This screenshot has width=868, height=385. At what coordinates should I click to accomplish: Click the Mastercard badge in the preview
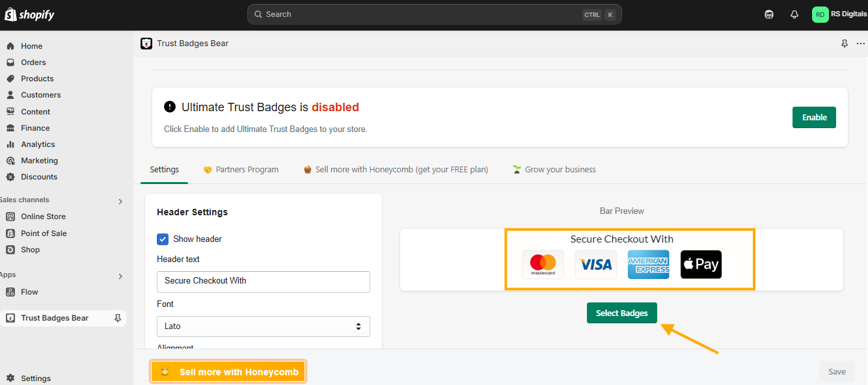coord(543,265)
